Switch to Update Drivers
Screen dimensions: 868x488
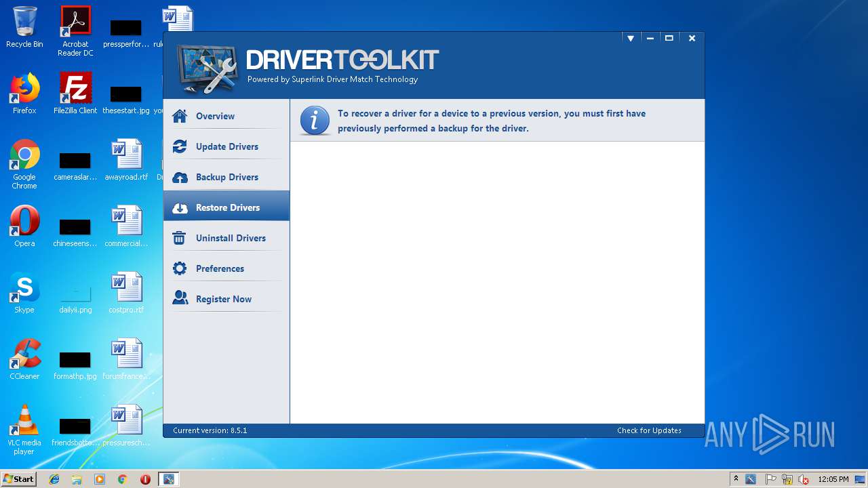point(226,146)
